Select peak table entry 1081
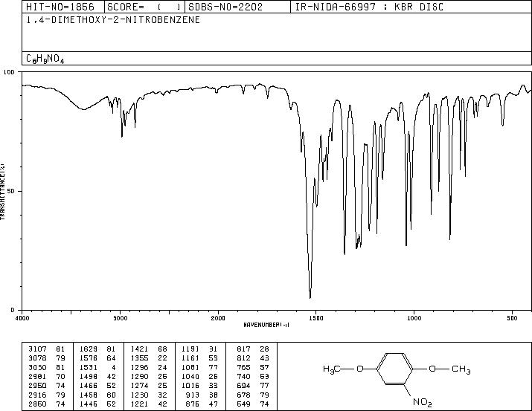This screenshot has height=411, width=532. 190,367
